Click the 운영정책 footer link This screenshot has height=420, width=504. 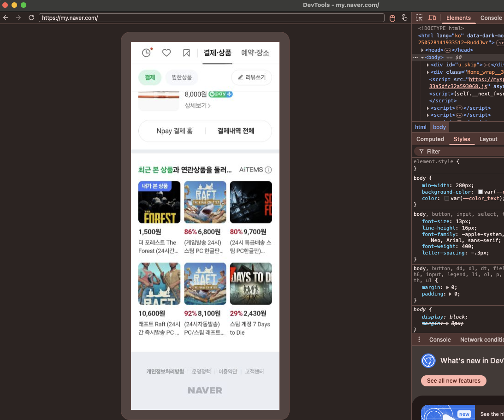click(x=201, y=372)
